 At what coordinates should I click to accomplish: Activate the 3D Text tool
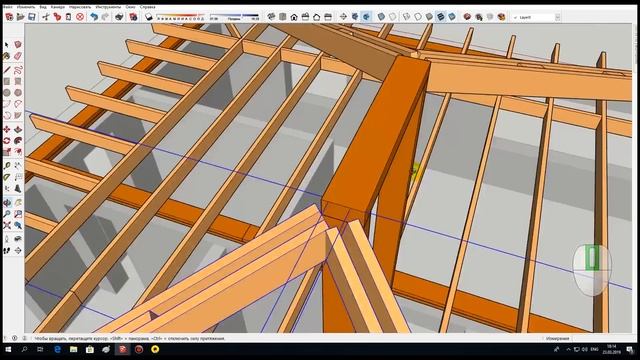[x=18, y=189]
